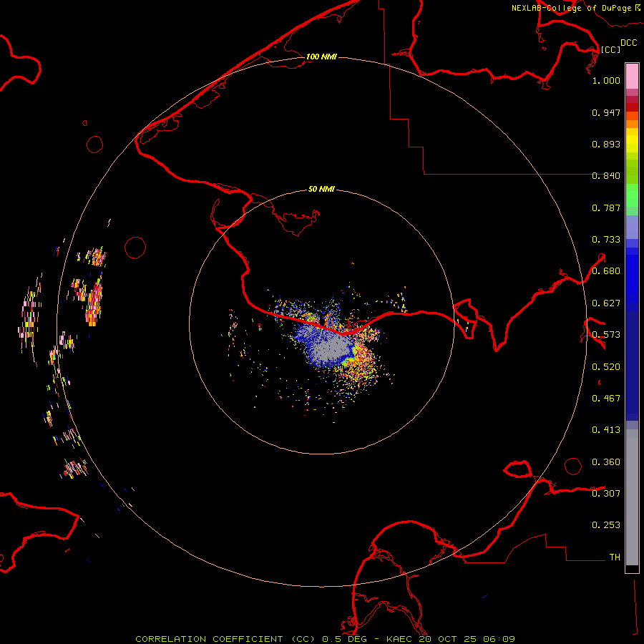Click the 100 NMI range ring label
This screenshot has height=644, width=644.
point(321,57)
